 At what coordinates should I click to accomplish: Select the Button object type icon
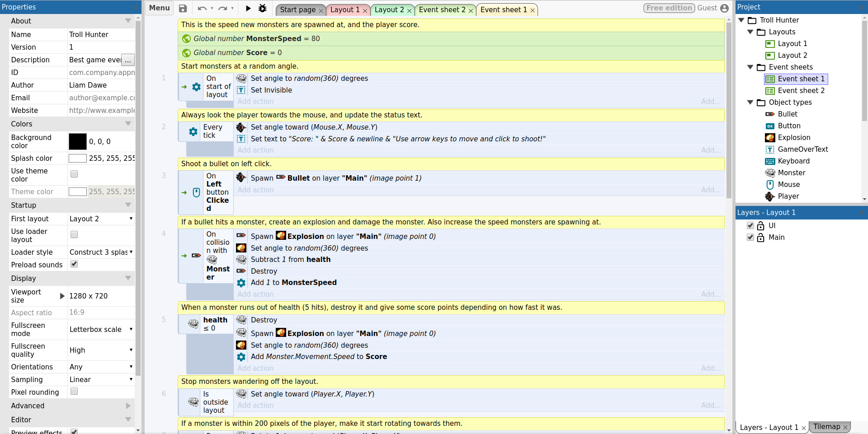770,126
